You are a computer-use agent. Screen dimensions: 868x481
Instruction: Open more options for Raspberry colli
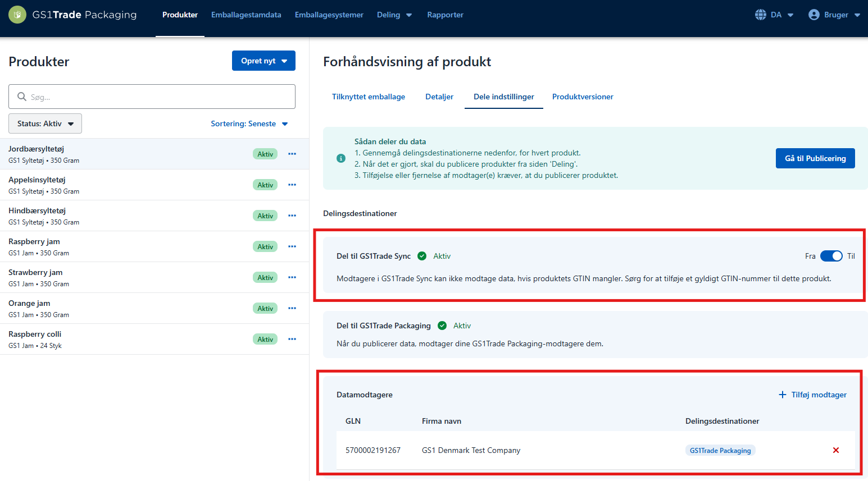pos(292,339)
